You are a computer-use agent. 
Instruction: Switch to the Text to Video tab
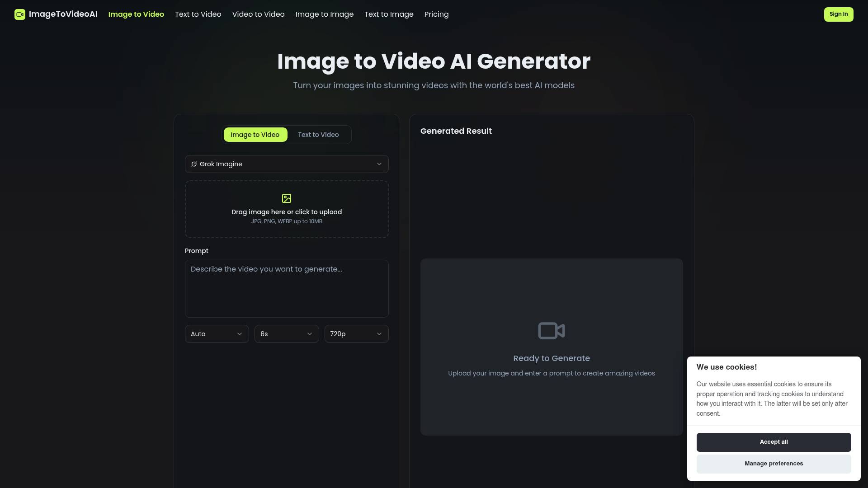(x=318, y=134)
